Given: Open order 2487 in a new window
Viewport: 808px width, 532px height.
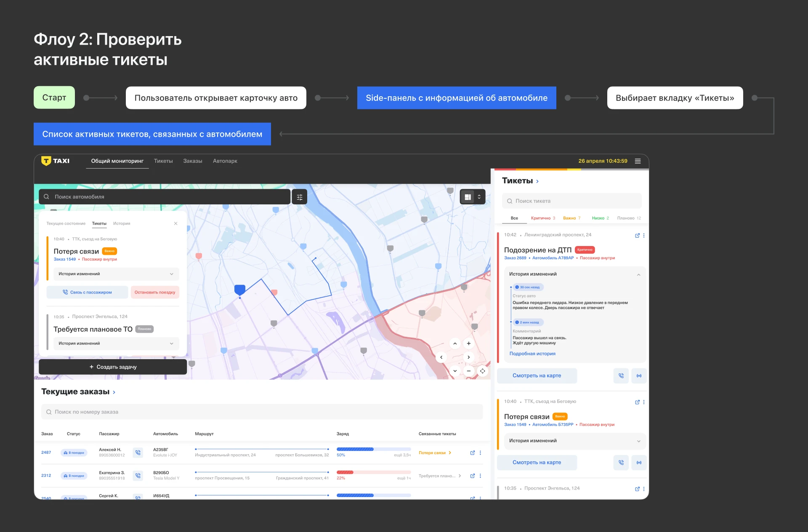Looking at the screenshot, I should point(473,453).
